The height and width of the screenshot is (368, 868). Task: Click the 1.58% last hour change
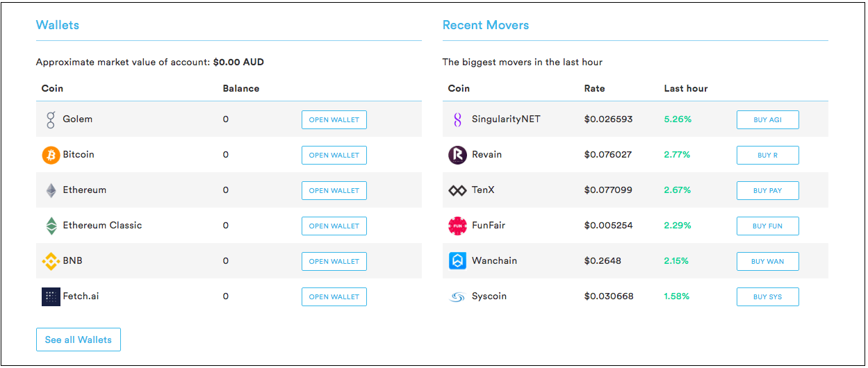pyautogui.click(x=677, y=296)
